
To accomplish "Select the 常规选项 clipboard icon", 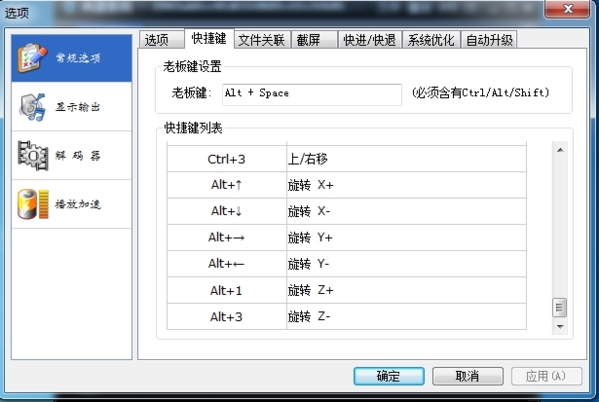I will click(32, 58).
